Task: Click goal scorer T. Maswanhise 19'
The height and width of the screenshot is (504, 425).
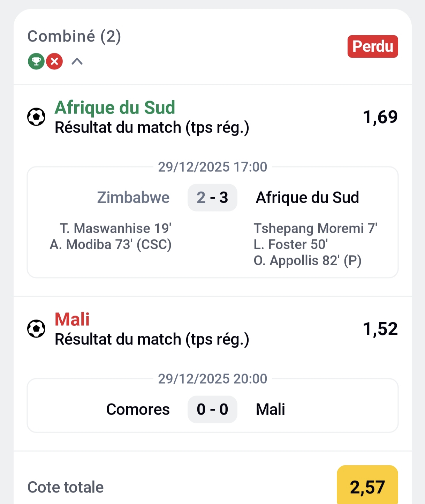Action: pyautogui.click(x=115, y=228)
